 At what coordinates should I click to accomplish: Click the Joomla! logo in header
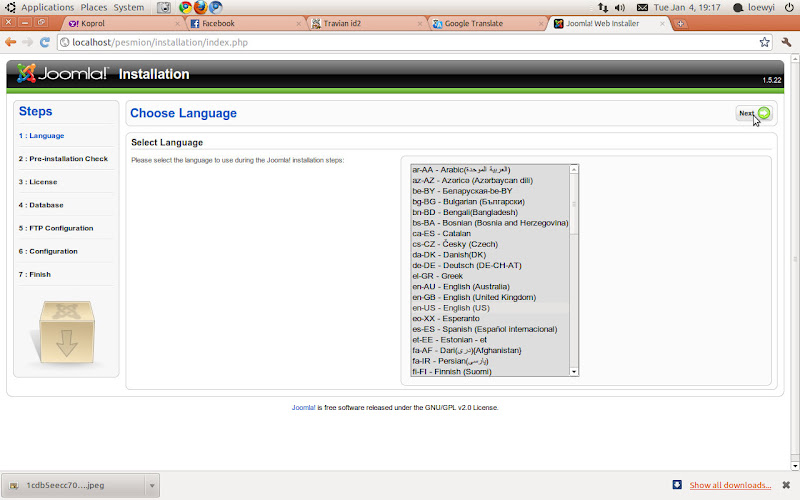pos(62,73)
